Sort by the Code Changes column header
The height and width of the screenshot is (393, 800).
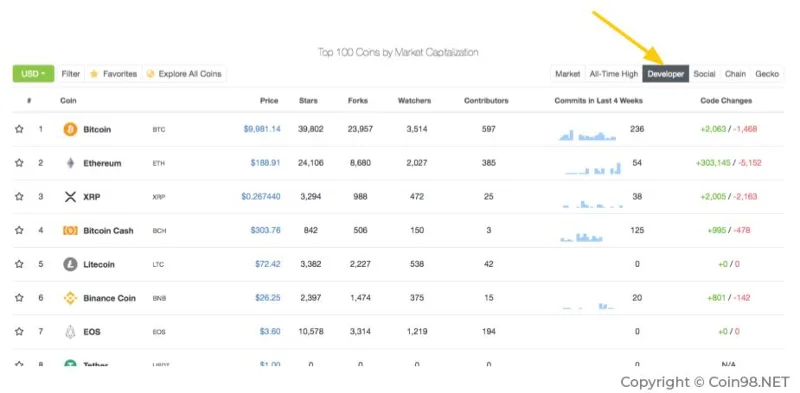[x=726, y=101]
